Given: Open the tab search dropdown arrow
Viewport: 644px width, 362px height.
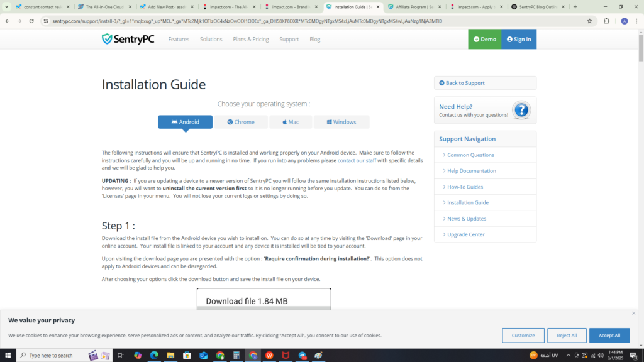Looking at the screenshot, I should (x=6, y=6).
